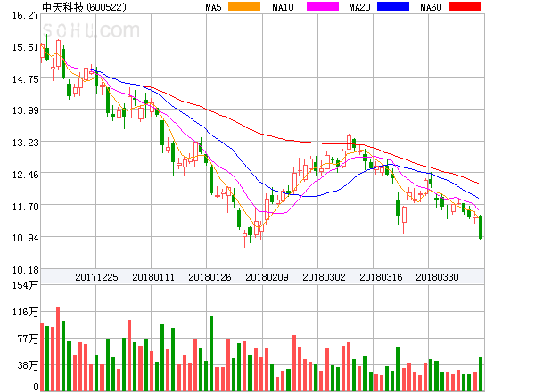
Task: Click the 13.23 price axis label
Action: [25, 143]
